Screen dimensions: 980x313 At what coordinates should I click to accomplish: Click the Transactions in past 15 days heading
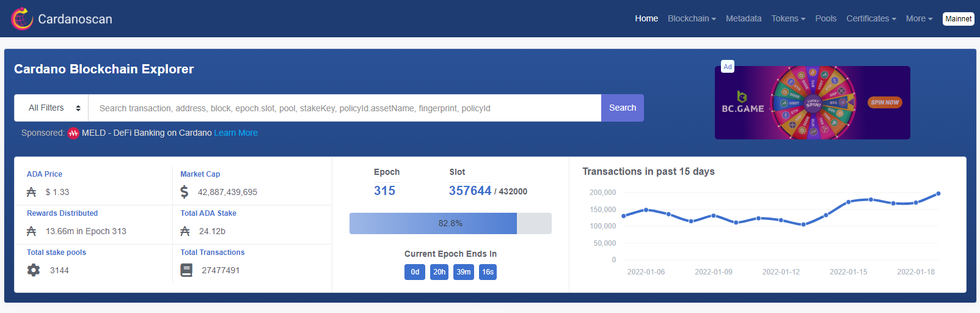tap(648, 172)
